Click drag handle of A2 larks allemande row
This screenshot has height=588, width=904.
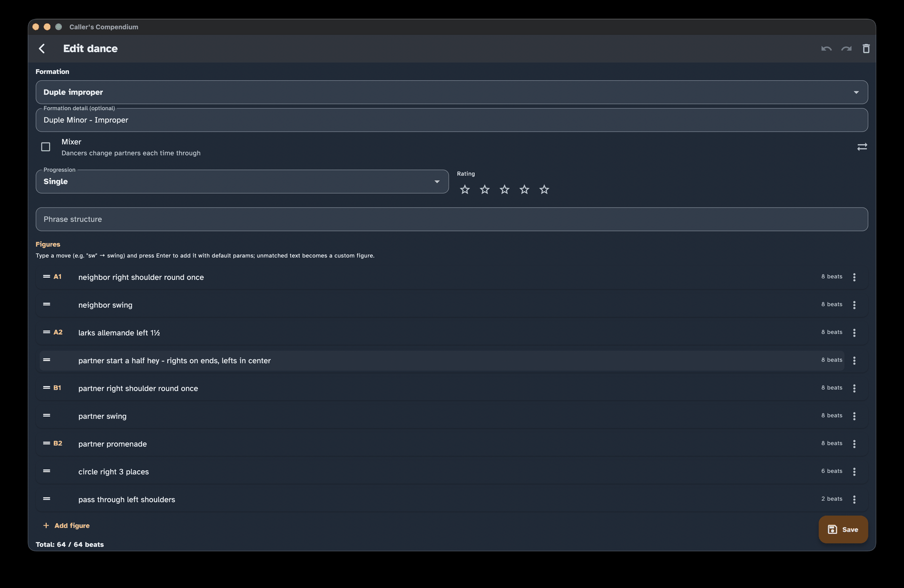tap(47, 332)
